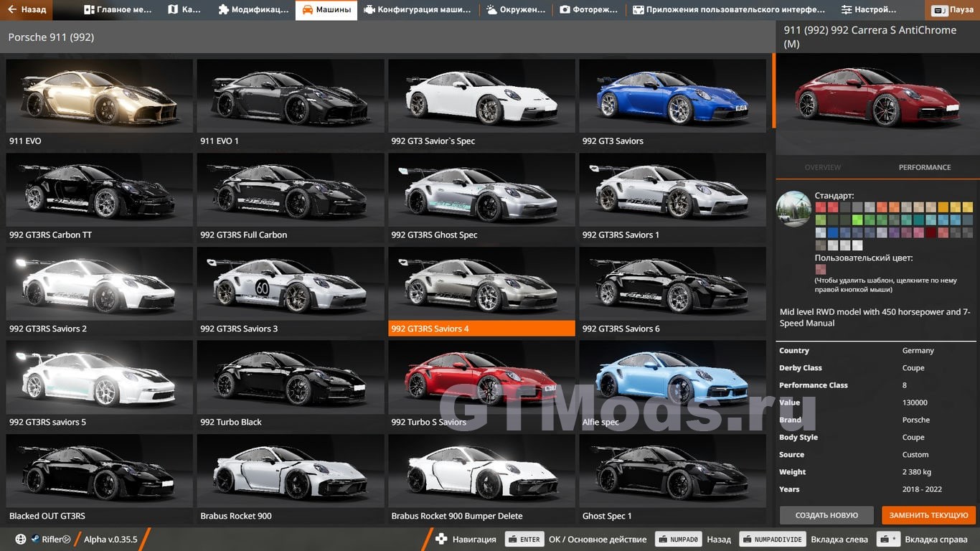The height and width of the screenshot is (551, 980).
Task: Click the Вкладка справа hint label
Action: pyautogui.click(x=936, y=540)
